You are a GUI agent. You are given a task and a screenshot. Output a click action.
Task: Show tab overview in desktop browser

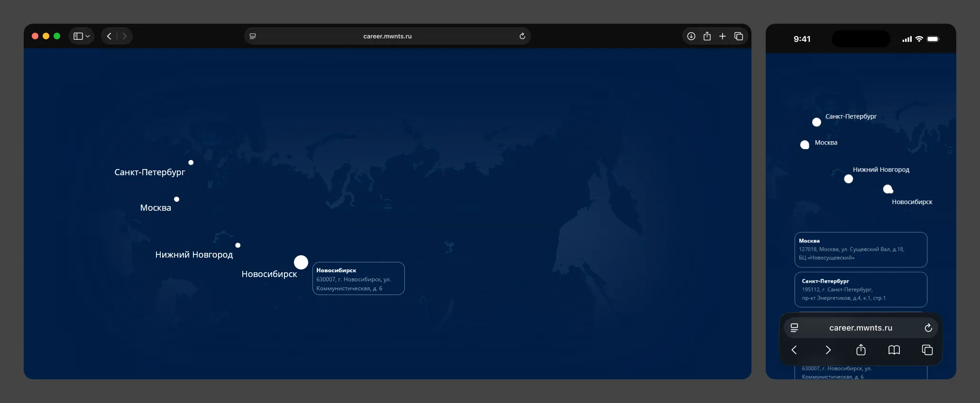(739, 36)
